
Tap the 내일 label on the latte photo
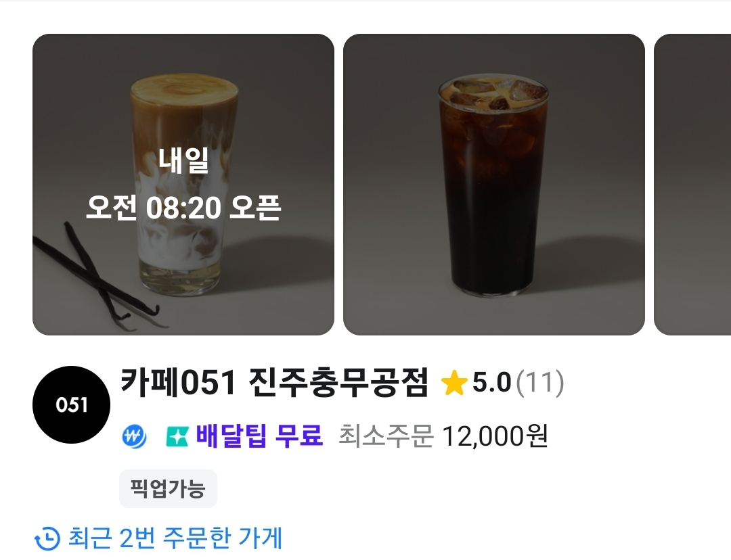click(183, 161)
